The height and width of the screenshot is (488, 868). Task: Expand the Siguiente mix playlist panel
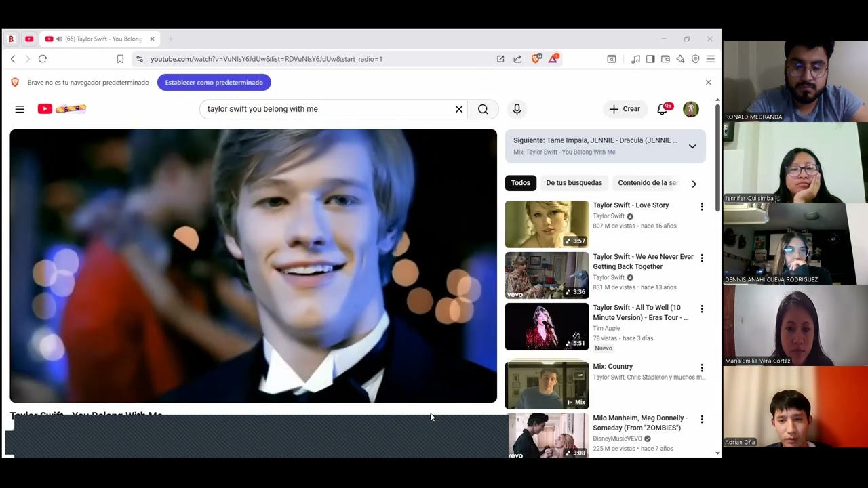point(692,146)
